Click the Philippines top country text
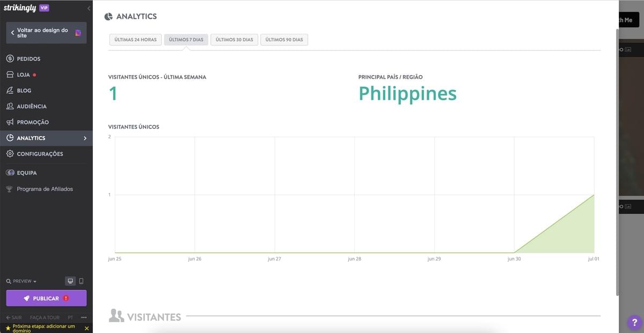The height and width of the screenshot is (333, 644). [407, 93]
